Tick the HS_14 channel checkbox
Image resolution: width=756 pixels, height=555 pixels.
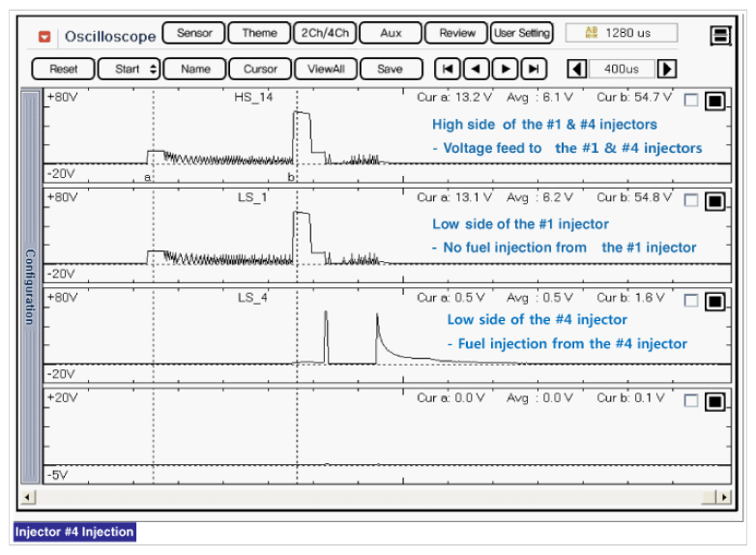[x=690, y=101]
